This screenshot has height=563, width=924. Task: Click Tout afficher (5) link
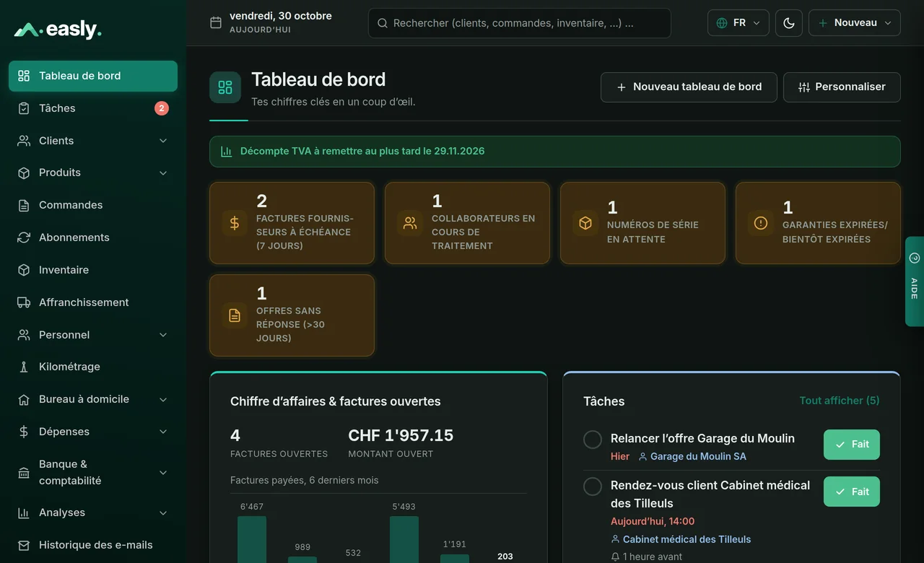pyautogui.click(x=840, y=401)
